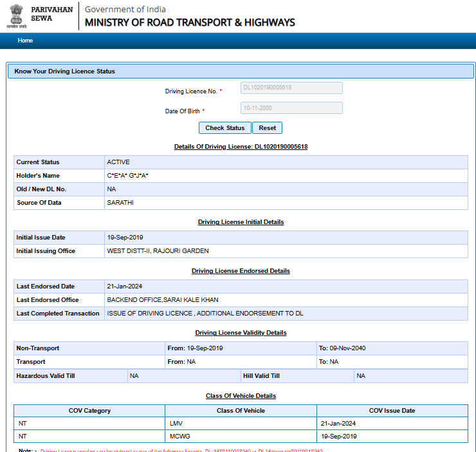Click the West Distt-II, Rajouri Garden office value
This screenshot has height=452, width=476.
[158, 251]
